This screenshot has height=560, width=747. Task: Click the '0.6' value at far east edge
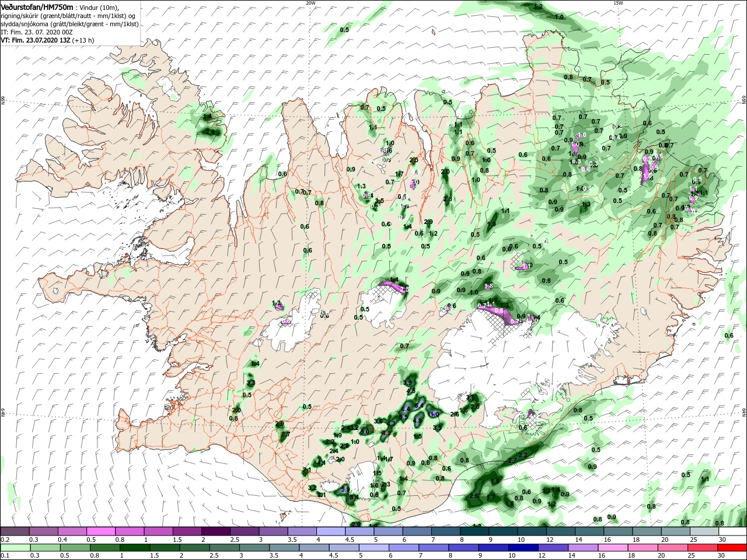coord(729,335)
